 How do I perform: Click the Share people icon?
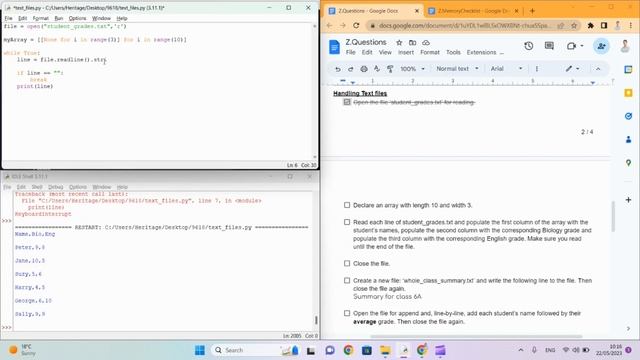click(601, 46)
